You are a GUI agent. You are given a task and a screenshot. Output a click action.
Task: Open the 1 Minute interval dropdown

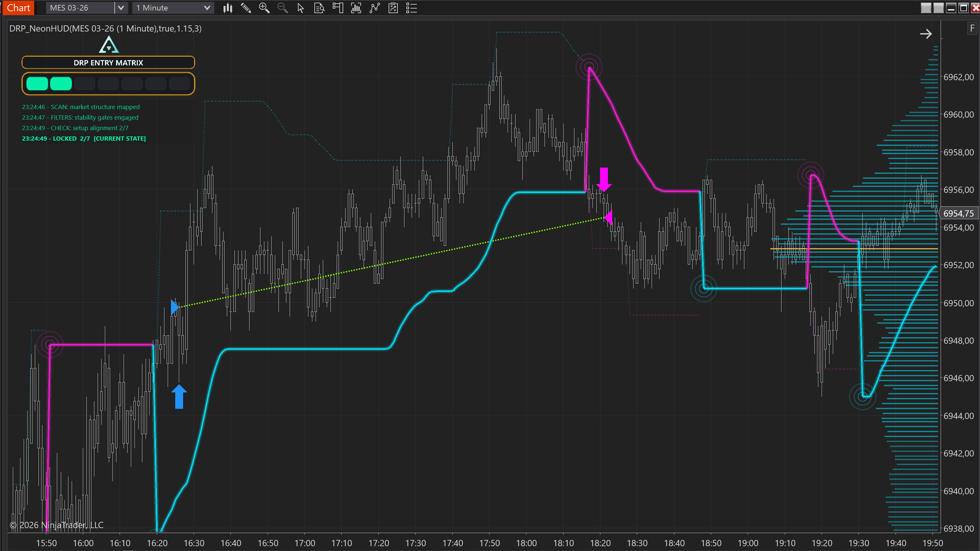173,8
